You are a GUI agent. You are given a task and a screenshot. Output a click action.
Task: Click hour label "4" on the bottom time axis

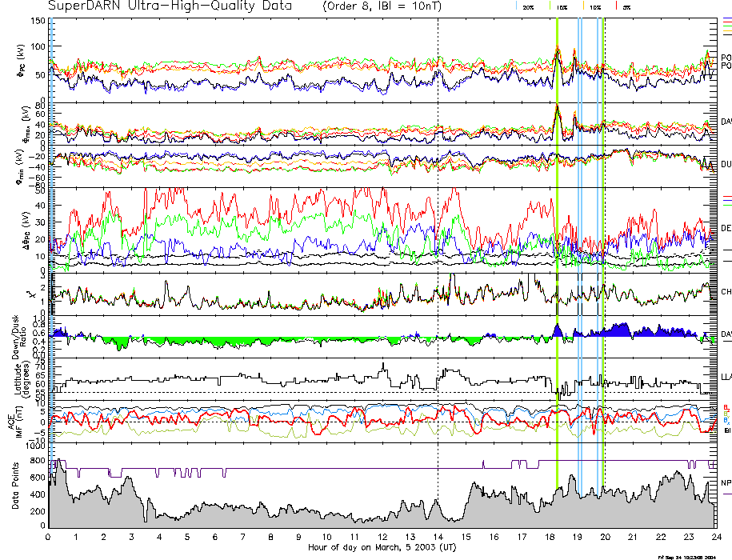click(x=160, y=537)
